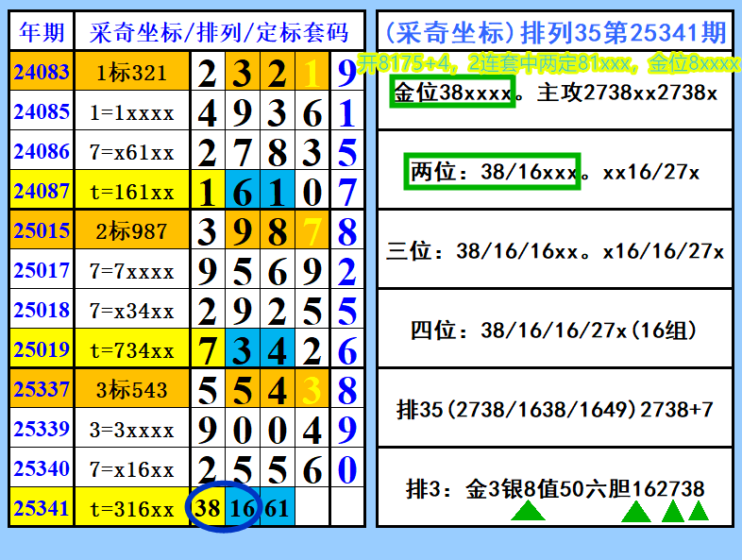Click the xx16/27x text
The image size is (742, 560).
[x=650, y=172]
